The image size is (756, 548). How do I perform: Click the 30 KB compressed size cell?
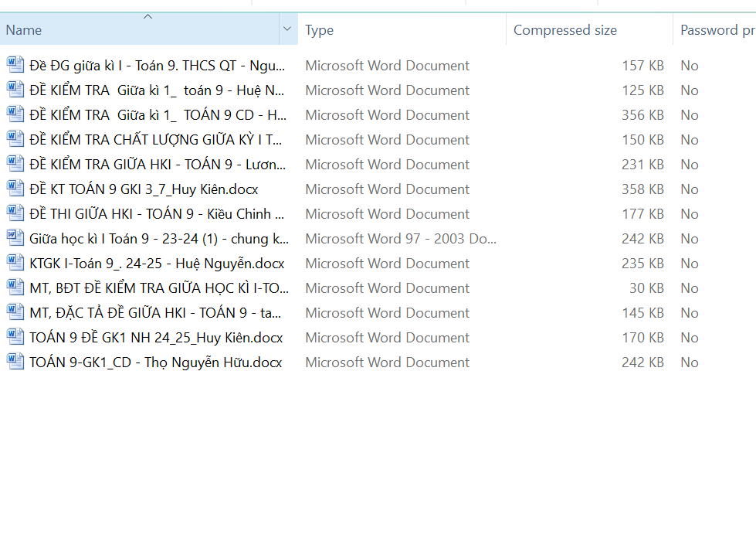(x=646, y=288)
